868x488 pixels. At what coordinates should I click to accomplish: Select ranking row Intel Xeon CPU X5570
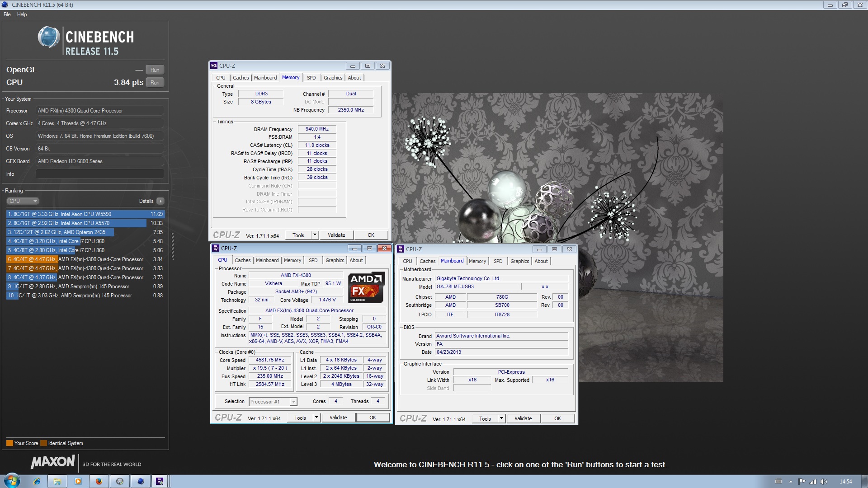click(x=85, y=223)
